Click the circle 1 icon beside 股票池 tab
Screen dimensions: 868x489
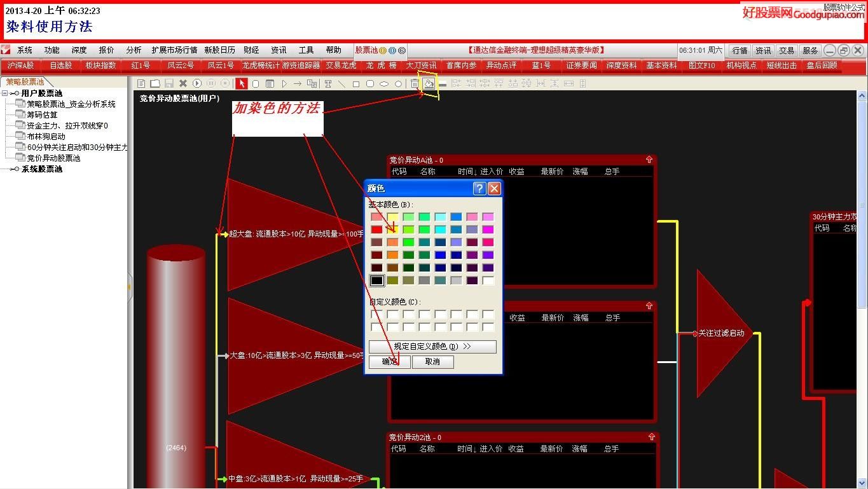(x=383, y=50)
